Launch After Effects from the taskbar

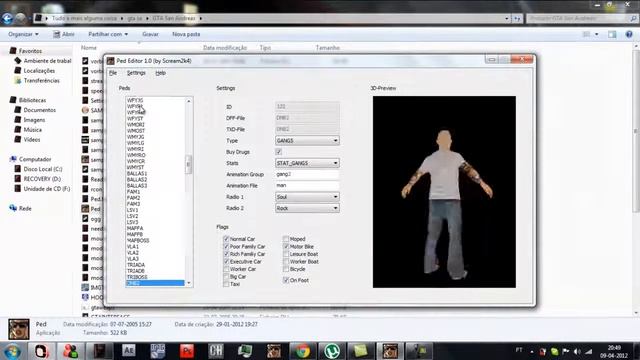tap(129, 351)
